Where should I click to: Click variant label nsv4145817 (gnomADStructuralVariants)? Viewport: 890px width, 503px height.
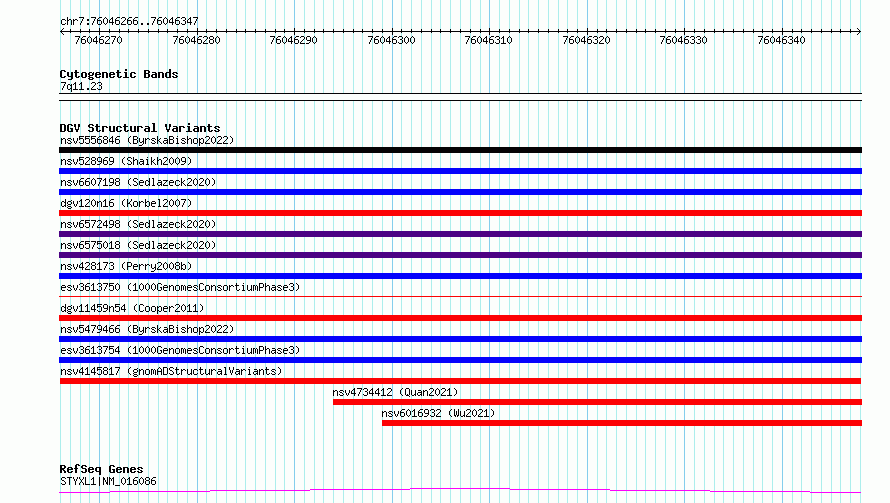[x=171, y=371]
